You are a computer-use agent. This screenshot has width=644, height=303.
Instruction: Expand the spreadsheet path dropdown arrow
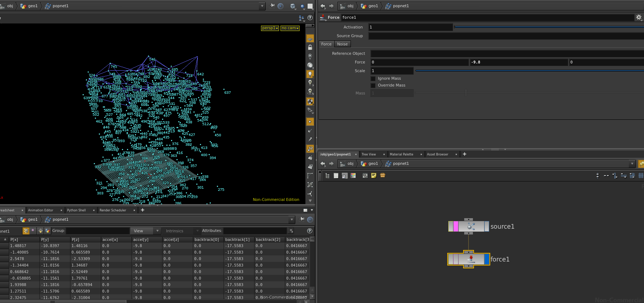(x=292, y=220)
